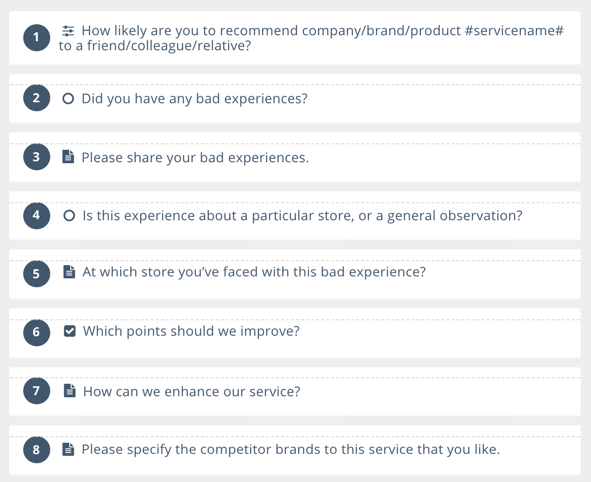Click the text icon beside 'How can we enhance our service?'
Screen dimensions: 591x482
pos(69,391)
